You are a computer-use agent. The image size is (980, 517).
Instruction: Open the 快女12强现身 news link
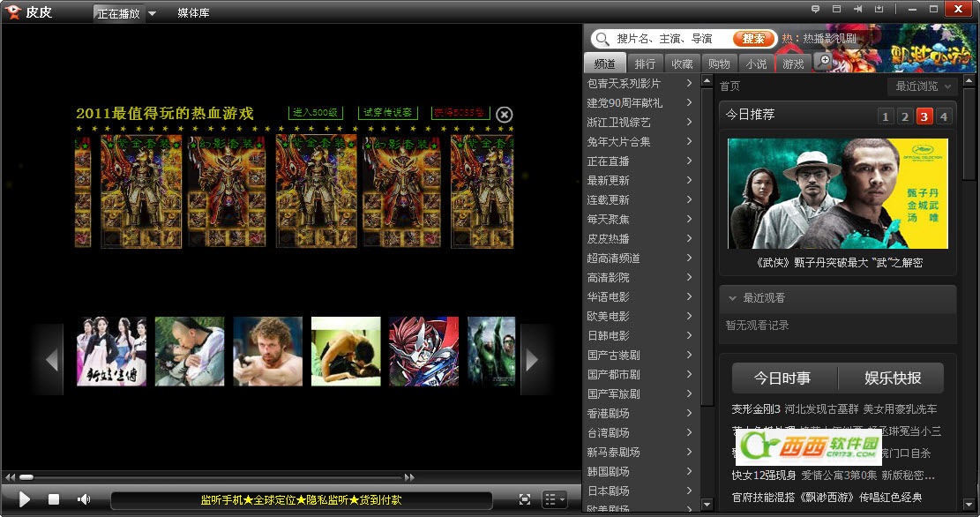[x=763, y=476]
